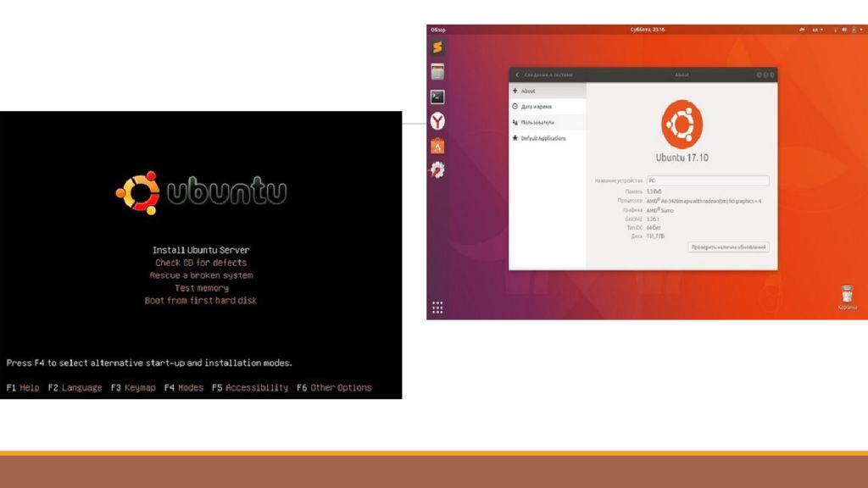Open the Settings gear icon in the dock
The image size is (868, 488).
point(437,169)
